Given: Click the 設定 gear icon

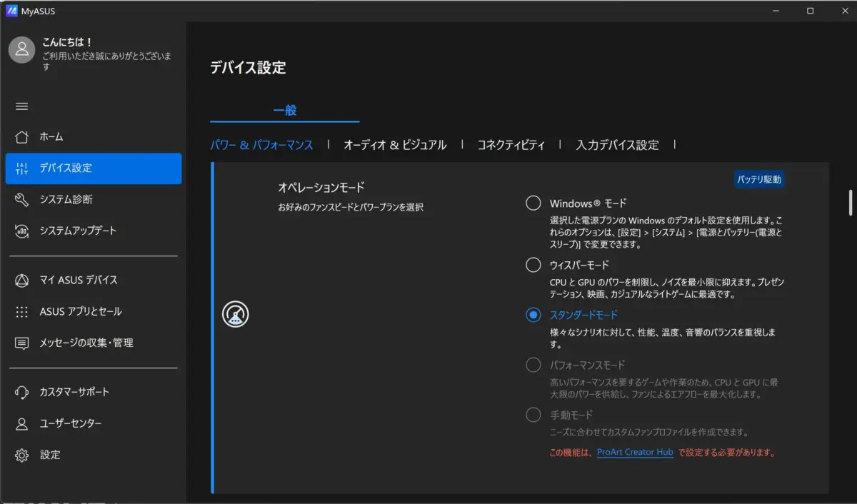Looking at the screenshot, I should [x=22, y=455].
